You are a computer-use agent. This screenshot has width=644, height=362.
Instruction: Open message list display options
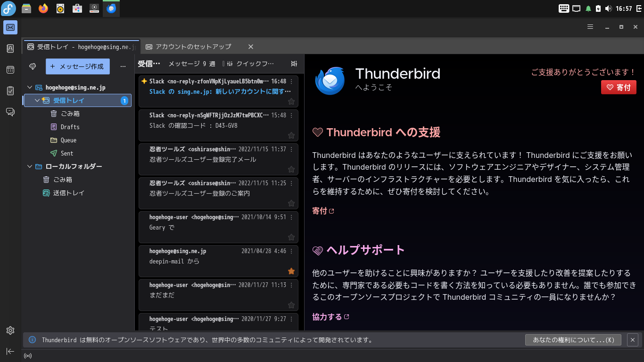294,64
